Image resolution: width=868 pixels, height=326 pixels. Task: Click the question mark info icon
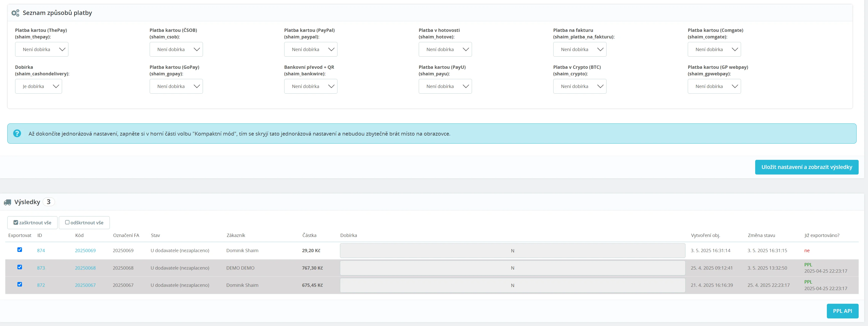coord(17,134)
